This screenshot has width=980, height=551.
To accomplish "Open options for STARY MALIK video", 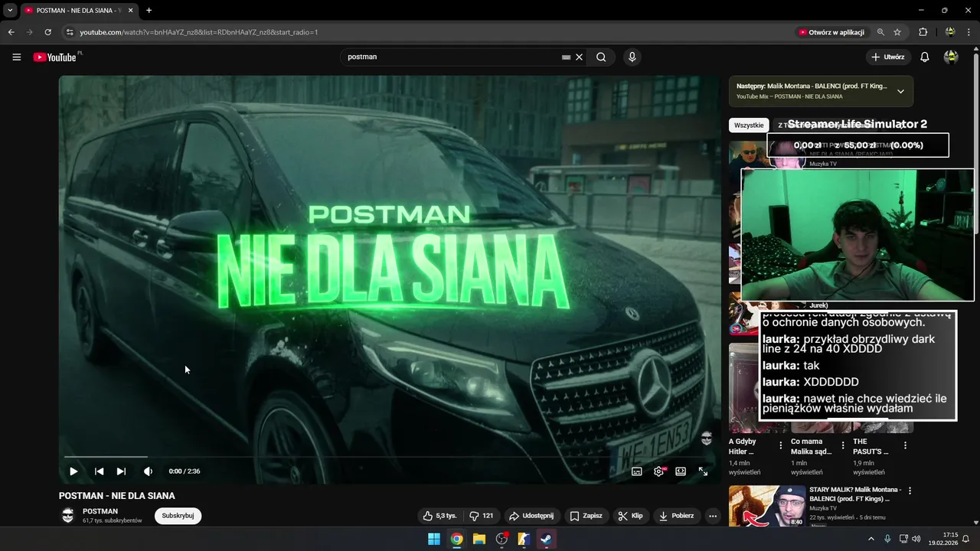I will (910, 491).
